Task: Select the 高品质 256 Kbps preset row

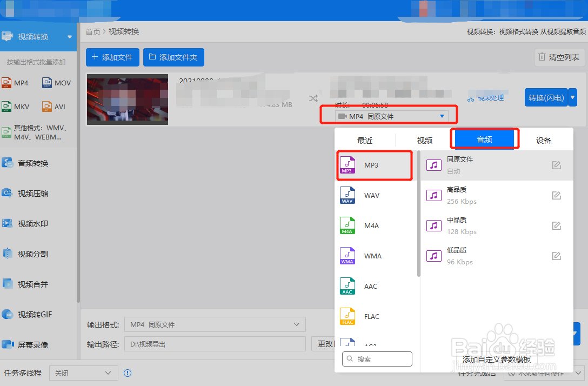Action: tap(497, 196)
